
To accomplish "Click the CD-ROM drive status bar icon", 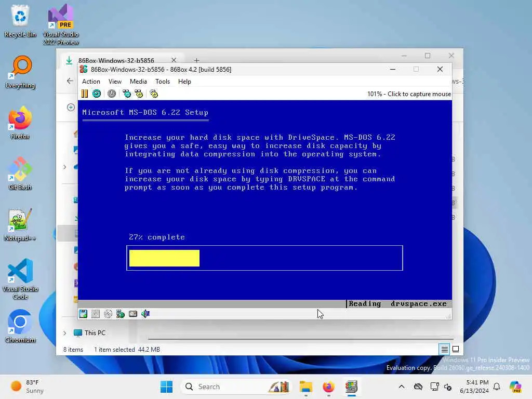I will click(x=108, y=314).
